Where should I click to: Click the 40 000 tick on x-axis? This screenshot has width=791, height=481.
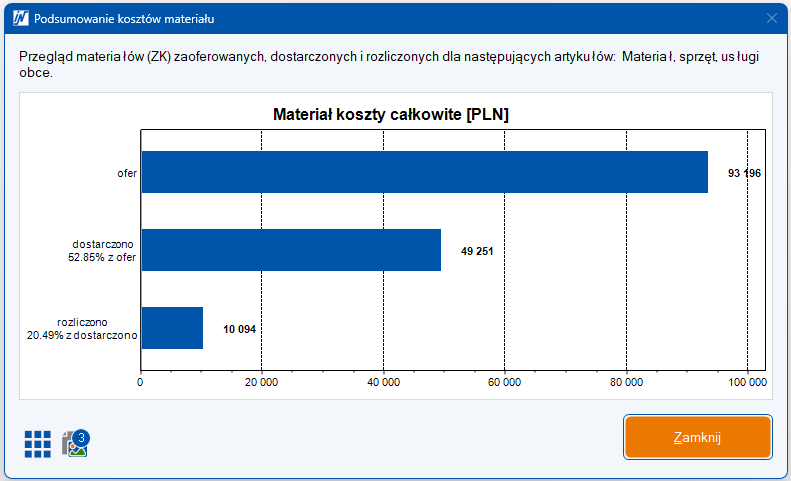tap(383, 382)
